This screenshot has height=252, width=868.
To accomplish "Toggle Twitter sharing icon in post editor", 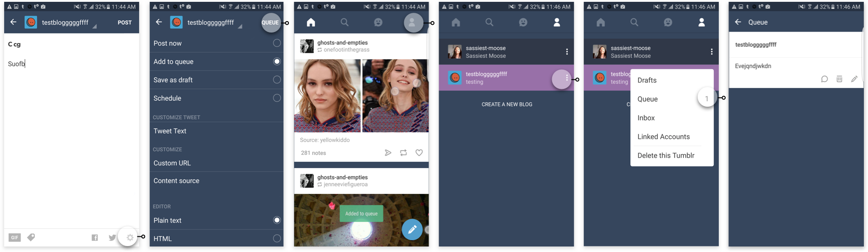I will (x=112, y=237).
